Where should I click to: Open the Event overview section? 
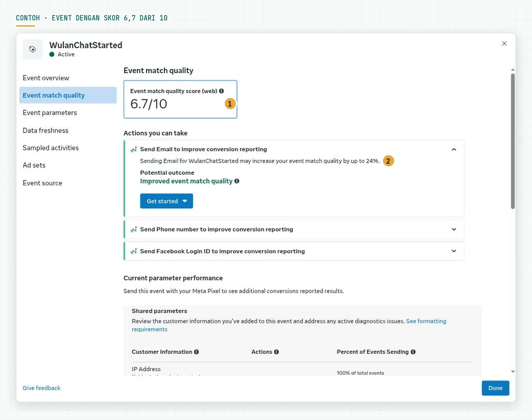click(x=46, y=78)
